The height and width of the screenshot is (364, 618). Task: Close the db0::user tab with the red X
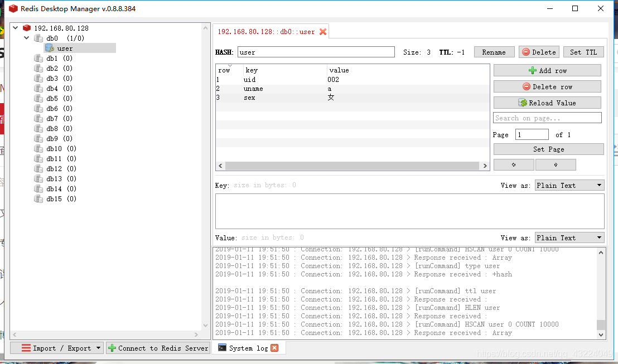tap(323, 32)
